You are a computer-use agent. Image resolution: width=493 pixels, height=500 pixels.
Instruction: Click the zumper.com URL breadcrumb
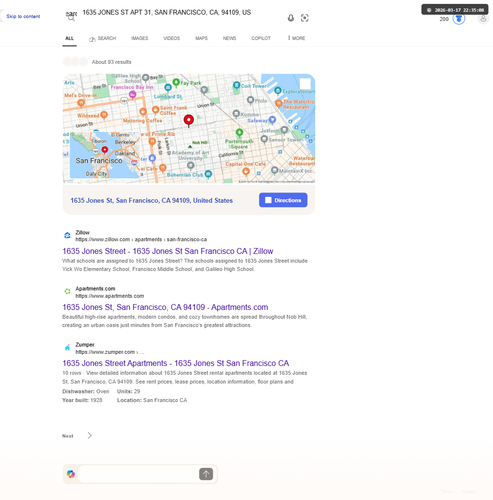point(110,352)
